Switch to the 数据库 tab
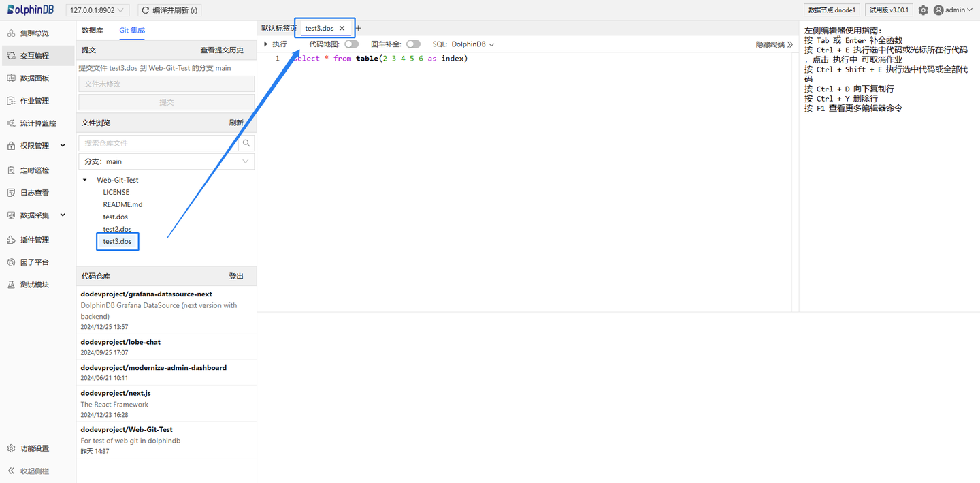The width and height of the screenshot is (980, 483). [93, 31]
